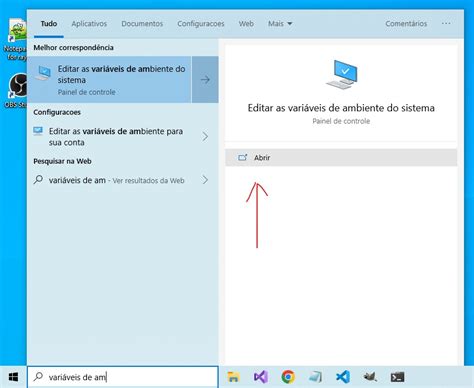
Task: Switch to the Documentos tab
Action: pos(142,24)
